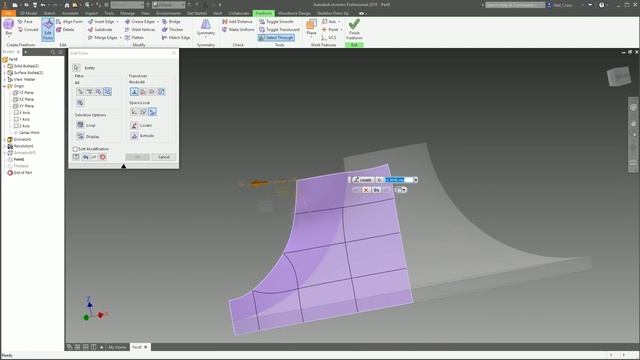This screenshot has width=640, height=360.
Task: Toggle the first filter button in Filter row
Action: click(80, 92)
